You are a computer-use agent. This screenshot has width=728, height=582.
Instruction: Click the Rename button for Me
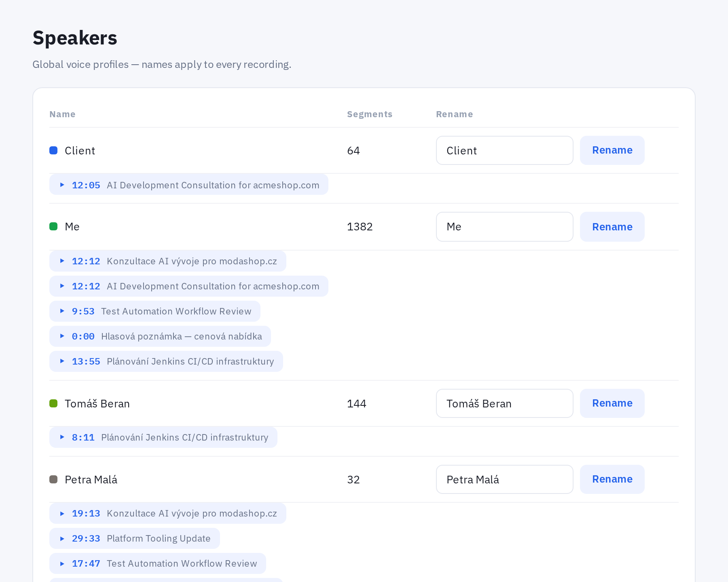(612, 226)
